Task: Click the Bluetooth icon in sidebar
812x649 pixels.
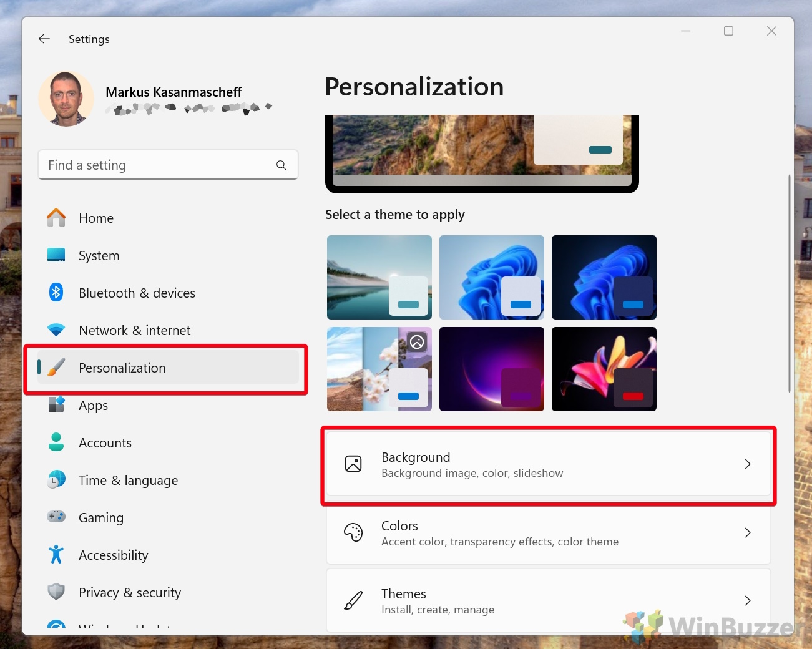Action: point(56,292)
